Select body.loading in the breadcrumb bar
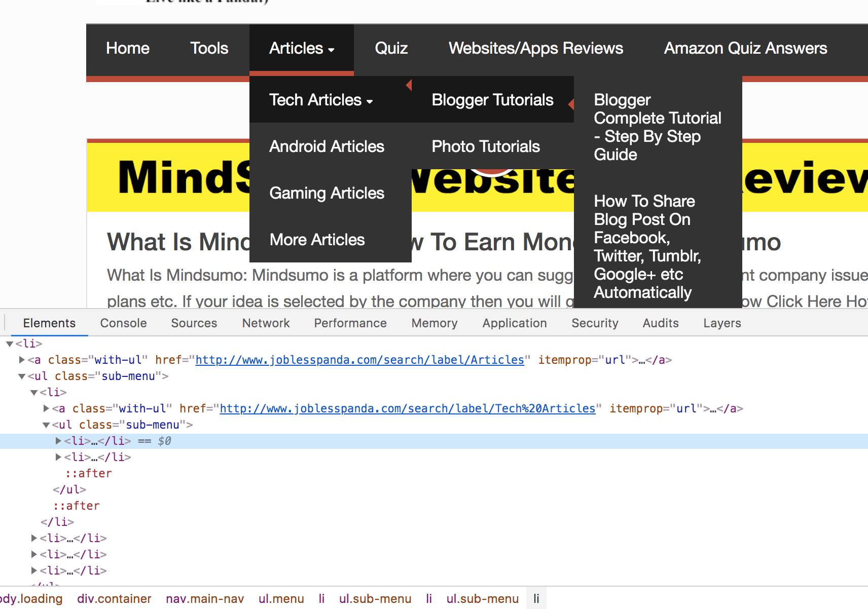 point(31,599)
